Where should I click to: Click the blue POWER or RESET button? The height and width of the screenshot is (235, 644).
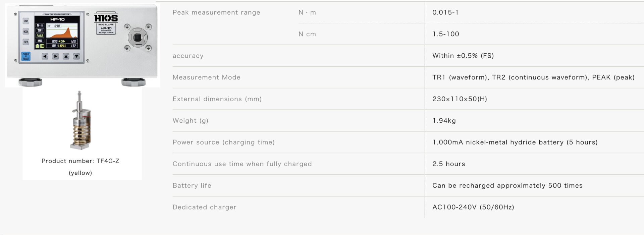26,56
